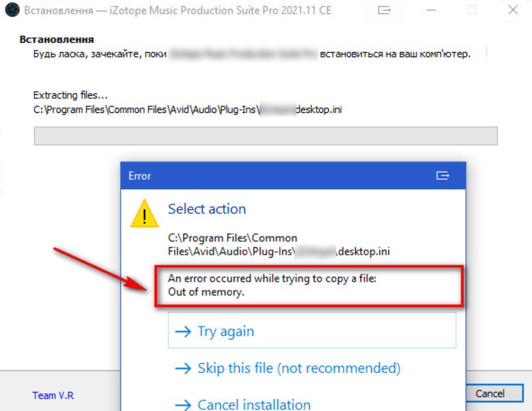
Task: Click the file path under Extracting files
Action: click(188, 110)
